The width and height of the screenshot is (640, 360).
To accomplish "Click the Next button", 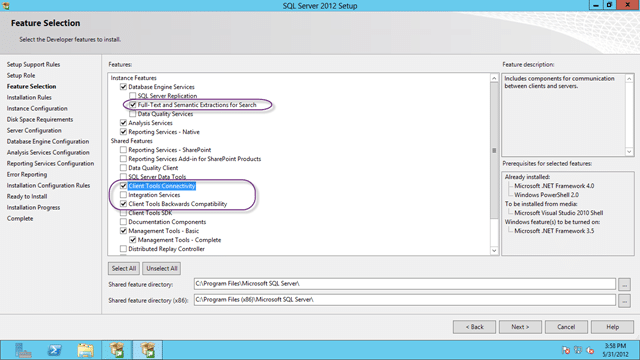I will (520, 327).
